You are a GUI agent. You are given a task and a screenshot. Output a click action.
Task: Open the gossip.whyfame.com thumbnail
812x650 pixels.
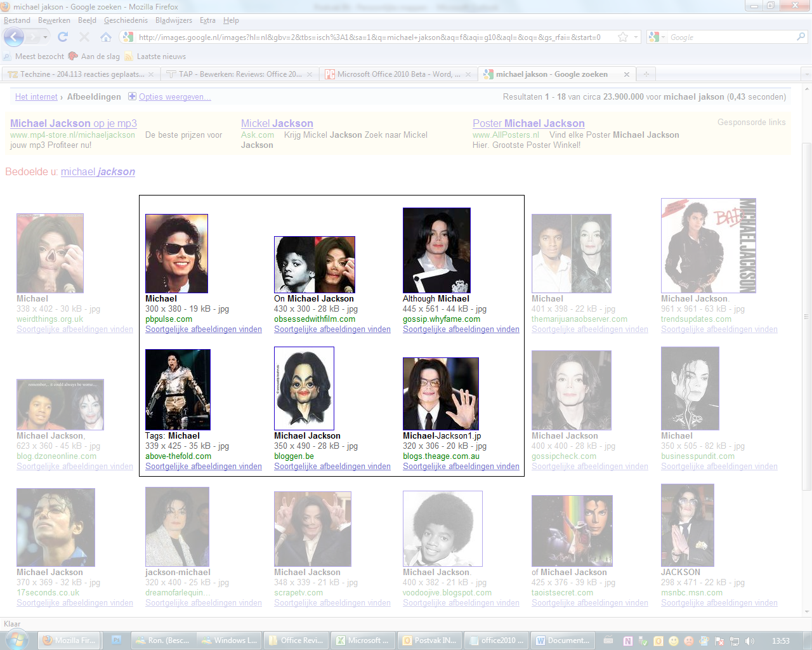[436, 250]
